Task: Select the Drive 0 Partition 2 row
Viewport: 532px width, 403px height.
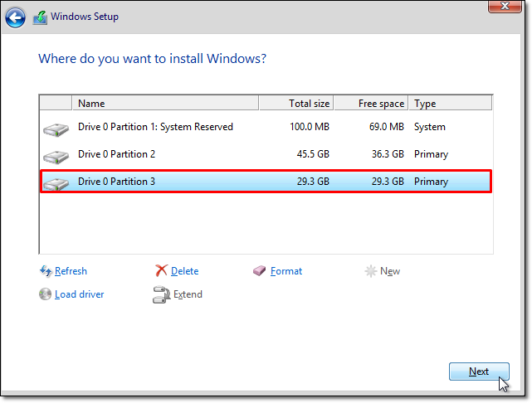Action: (x=266, y=154)
